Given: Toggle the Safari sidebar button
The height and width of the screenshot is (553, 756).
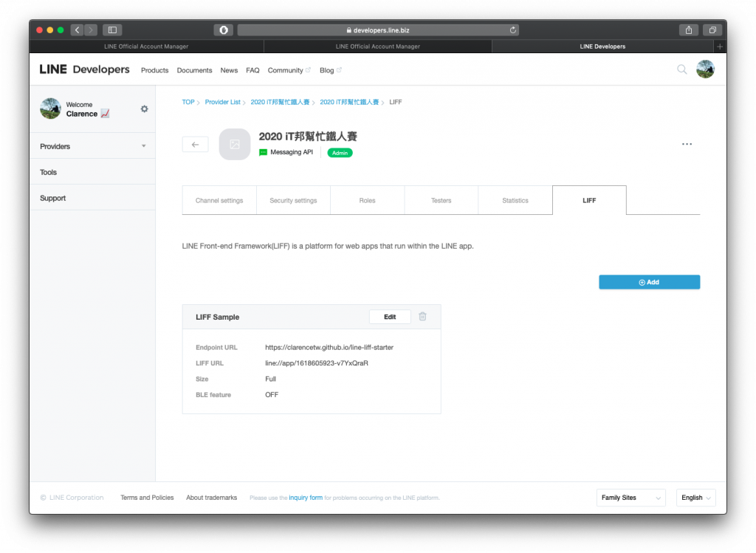Looking at the screenshot, I should [x=112, y=30].
